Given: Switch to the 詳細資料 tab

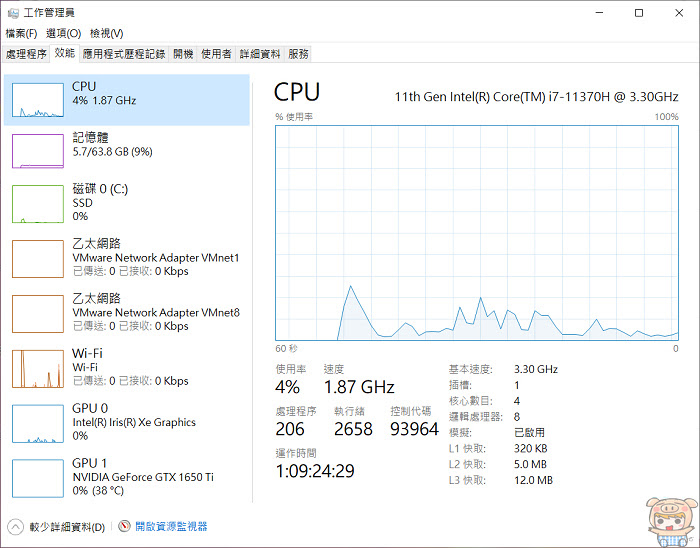Looking at the screenshot, I should point(260,53).
